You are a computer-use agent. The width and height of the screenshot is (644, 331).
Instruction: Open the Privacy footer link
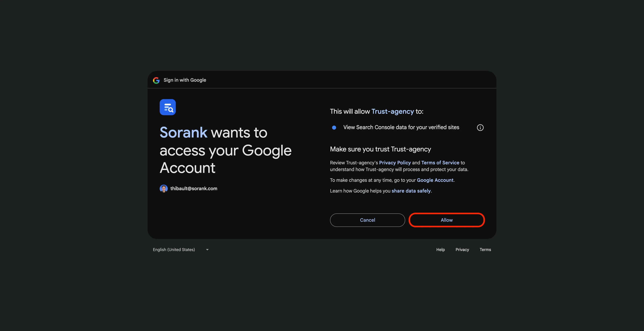tap(462, 250)
